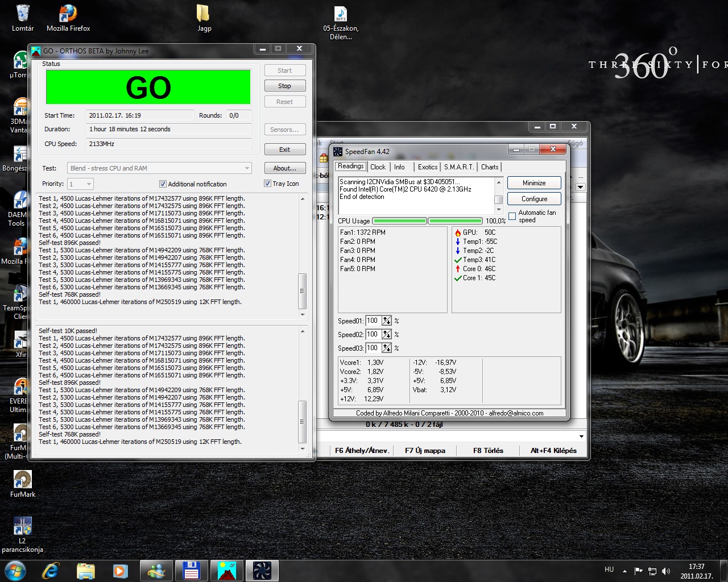Open Súgó menu in Total Commander

pos(575,143)
